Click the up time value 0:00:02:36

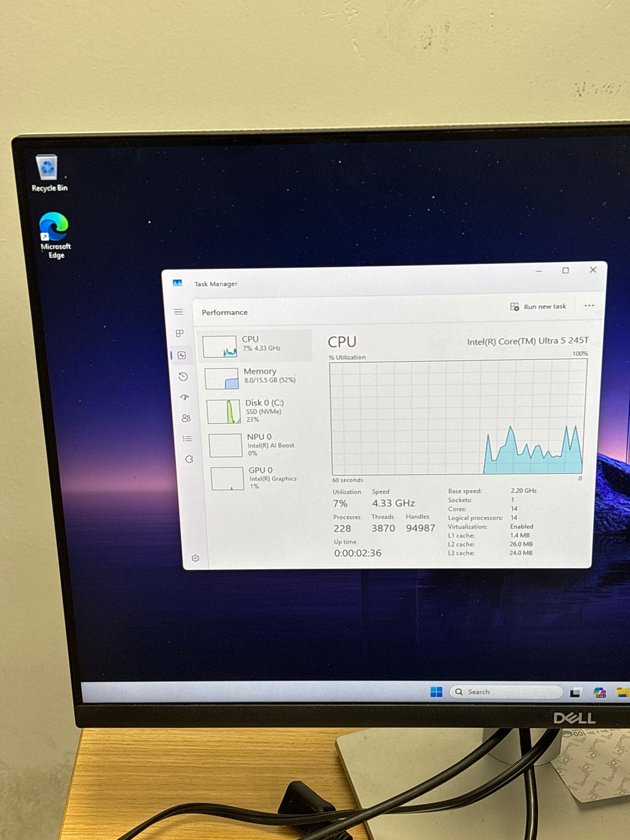357,553
